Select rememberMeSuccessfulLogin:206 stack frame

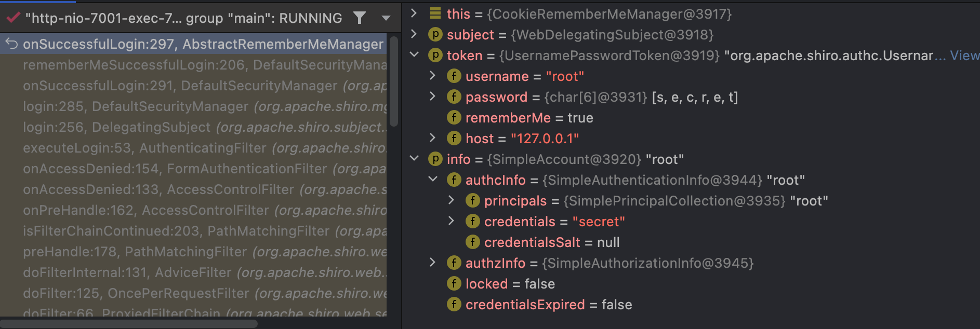(204, 65)
